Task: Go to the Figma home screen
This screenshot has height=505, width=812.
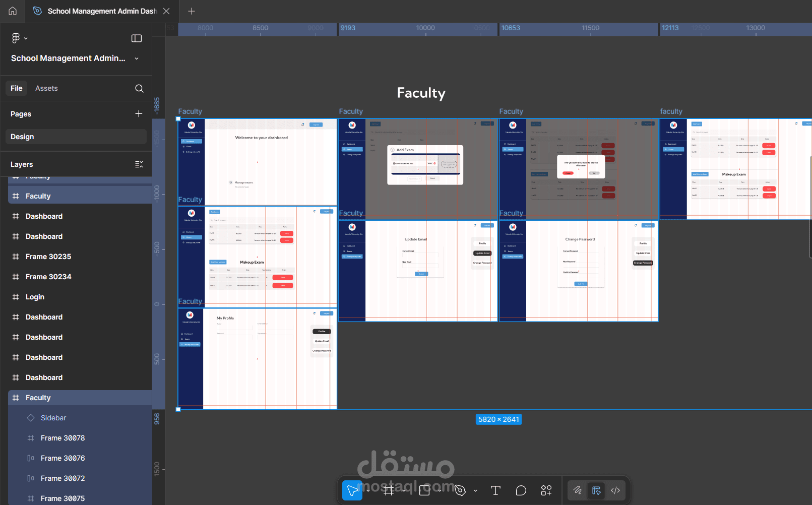Action: 13,11
